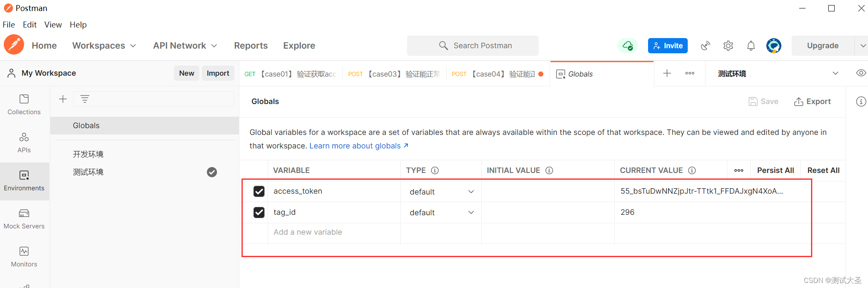Open Collections in sidebar

(x=24, y=105)
